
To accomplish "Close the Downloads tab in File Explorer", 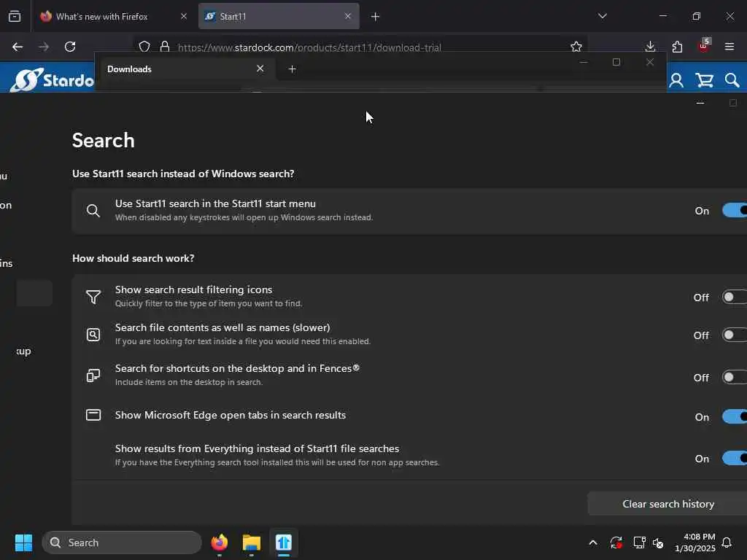I will pyautogui.click(x=260, y=69).
